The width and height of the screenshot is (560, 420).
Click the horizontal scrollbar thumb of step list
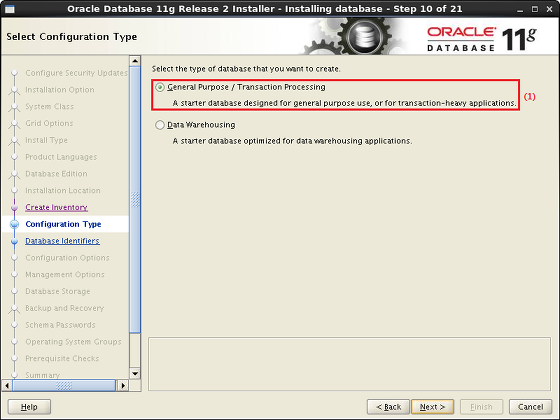(64, 385)
